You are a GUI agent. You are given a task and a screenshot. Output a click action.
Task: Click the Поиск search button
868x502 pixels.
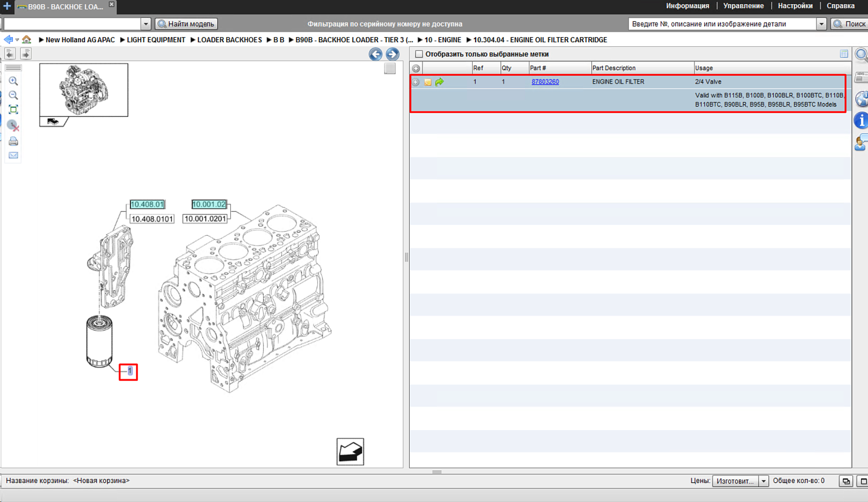point(849,24)
